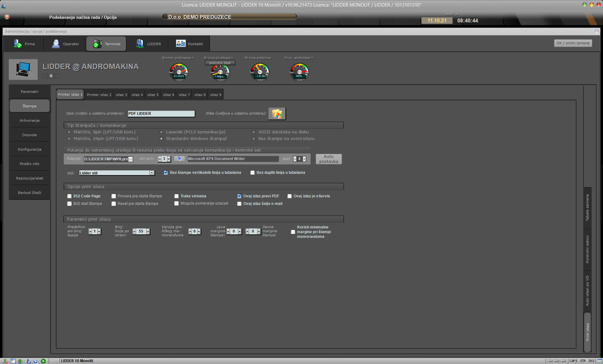Switch to Printer izlaz 2 tab
This screenshot has width=603, height=364.
[99, 95]
